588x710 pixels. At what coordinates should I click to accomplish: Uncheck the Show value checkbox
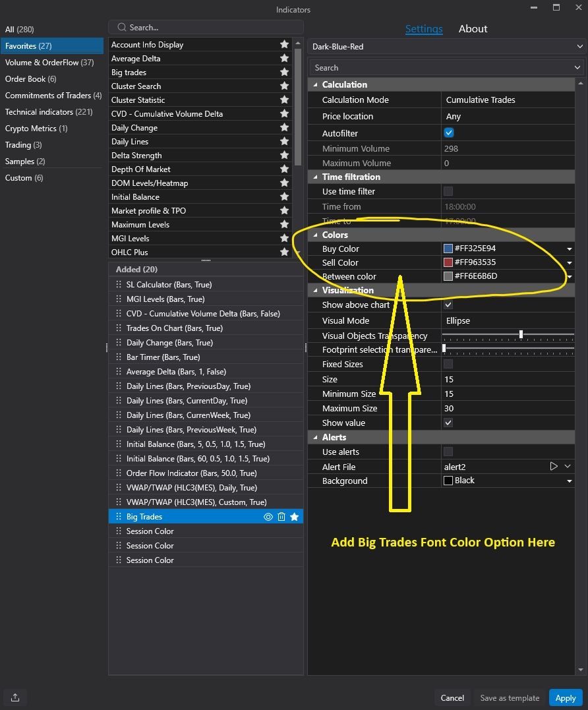(x=448, y=423)
